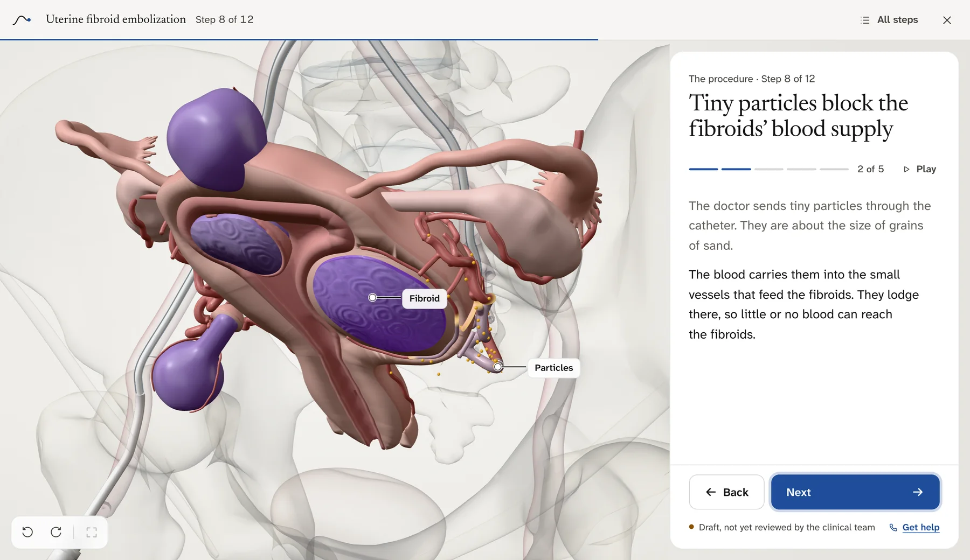Select the Particles label
Image resolution: width=970 pixels, height=560 pixels.
[553, 368]
